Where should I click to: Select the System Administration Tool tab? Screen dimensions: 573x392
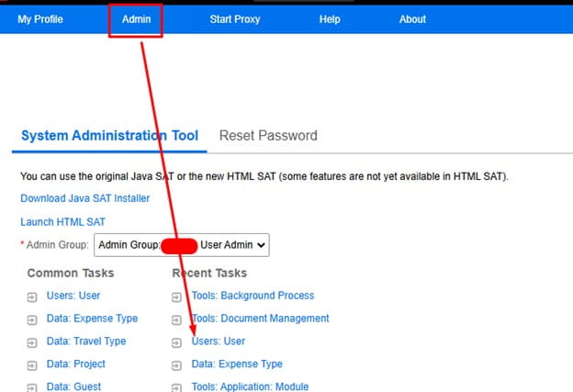pyautogui.click(x=109, y=136)
